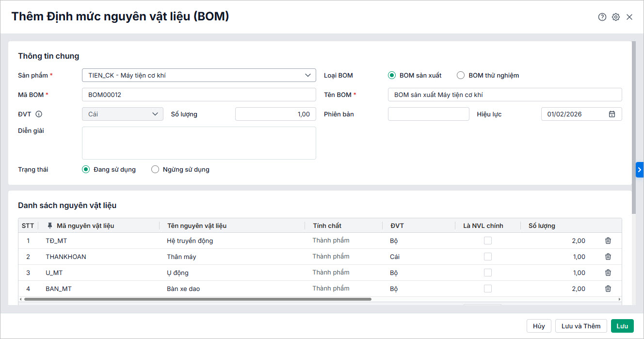Click the Lưu và Thêm button

pos(581,326)
